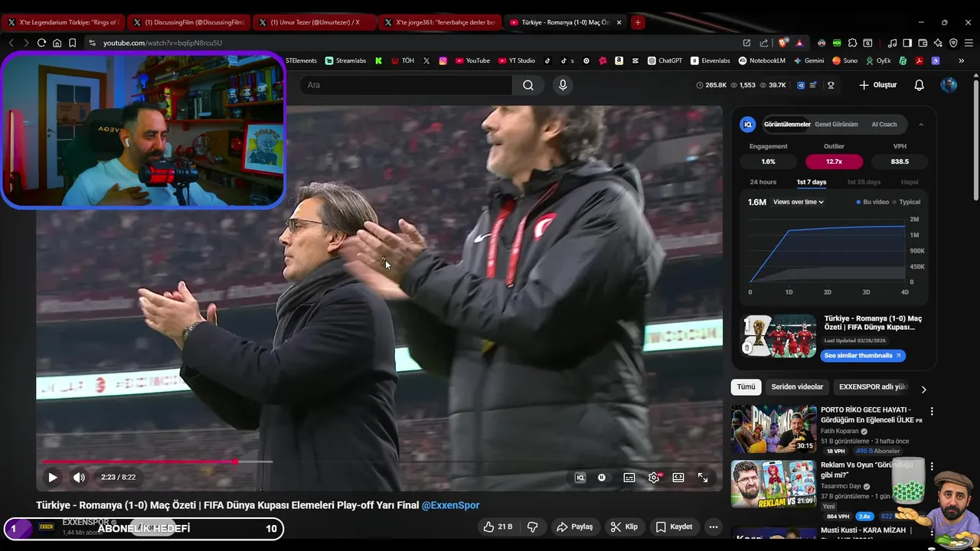Image resolution: width=980 pixels, height=551 pixels.
Task: Select 1st 28 days time range
Action: [864, 182]
